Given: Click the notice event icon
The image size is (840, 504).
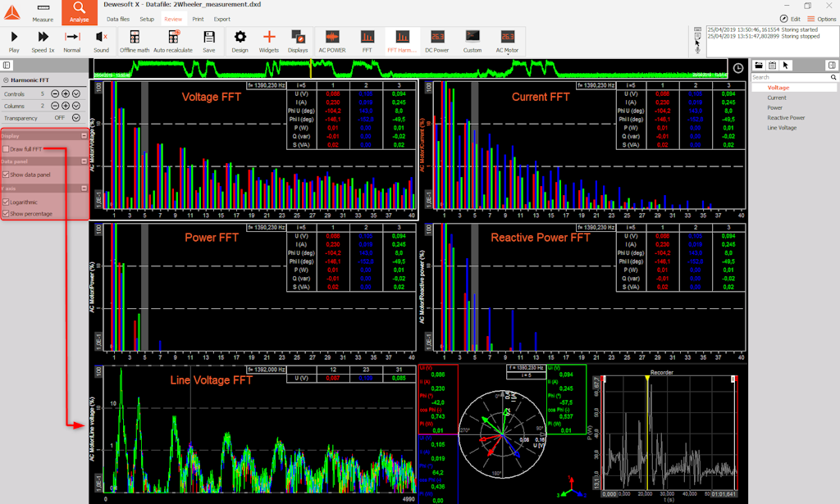Looking at the screenshot, I should pyautogui.click(x=697, y=36).
